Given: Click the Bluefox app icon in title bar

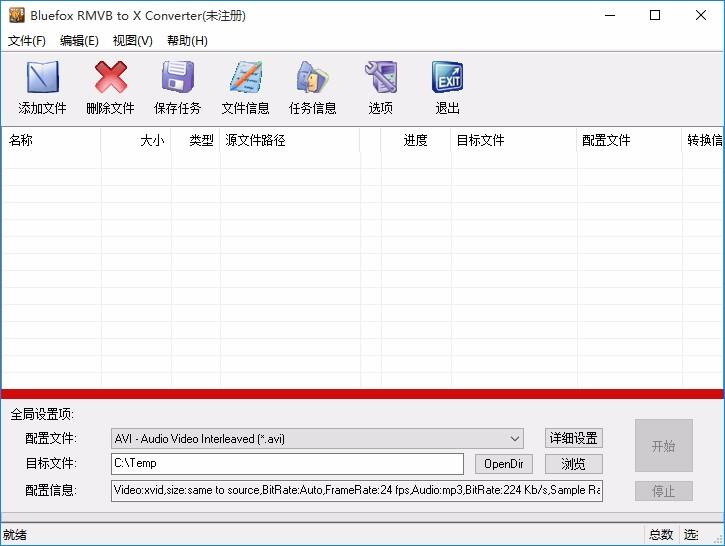Looking at the screenshot, I should pyautogui.click(x=16, y=15).
